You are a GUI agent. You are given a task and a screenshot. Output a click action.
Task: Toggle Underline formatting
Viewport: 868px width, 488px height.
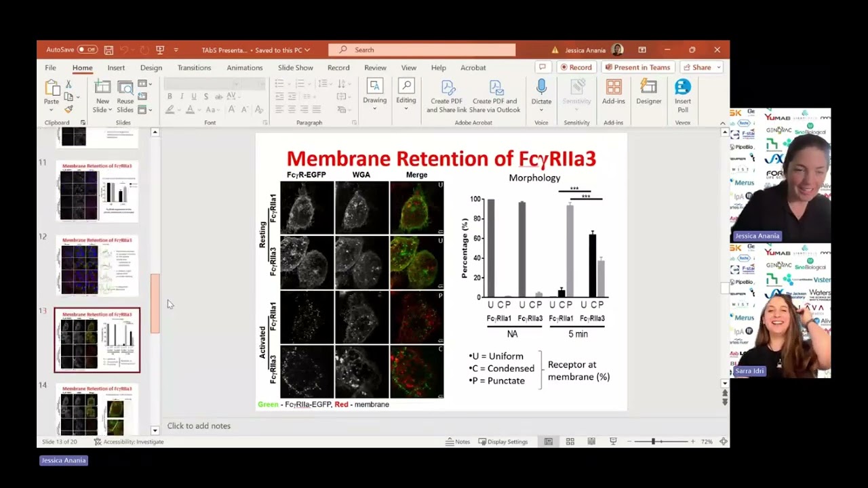(194, 97)
